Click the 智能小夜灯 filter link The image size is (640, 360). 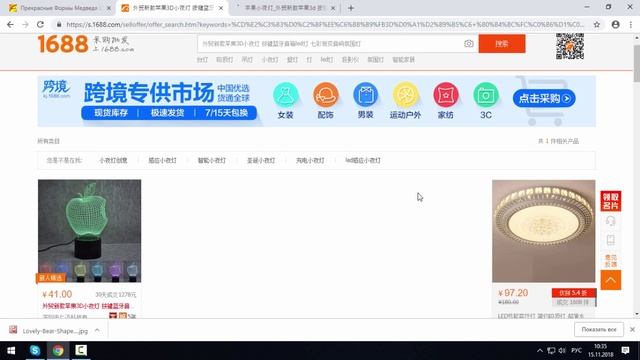212,160
